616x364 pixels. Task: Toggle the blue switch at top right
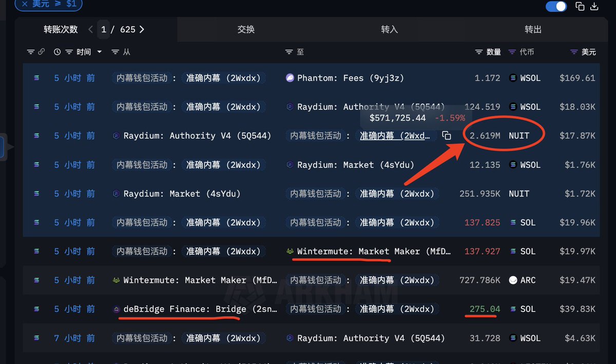556,6
